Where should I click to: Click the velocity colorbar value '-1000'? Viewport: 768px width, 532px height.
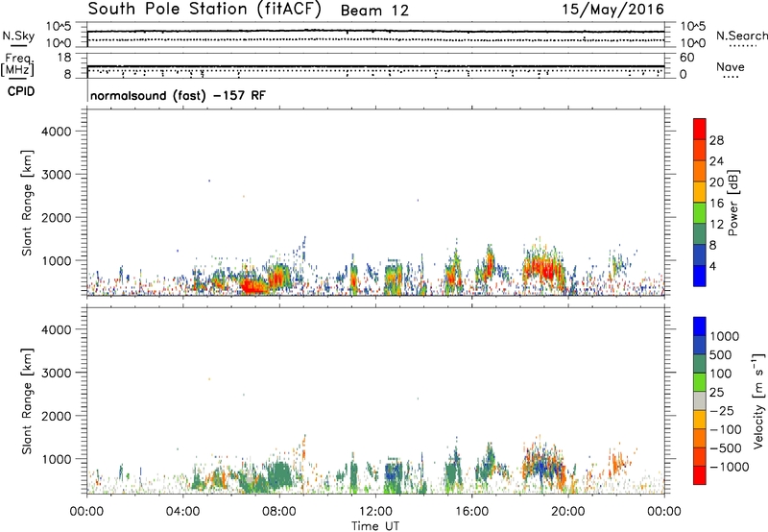coord(729,467)
